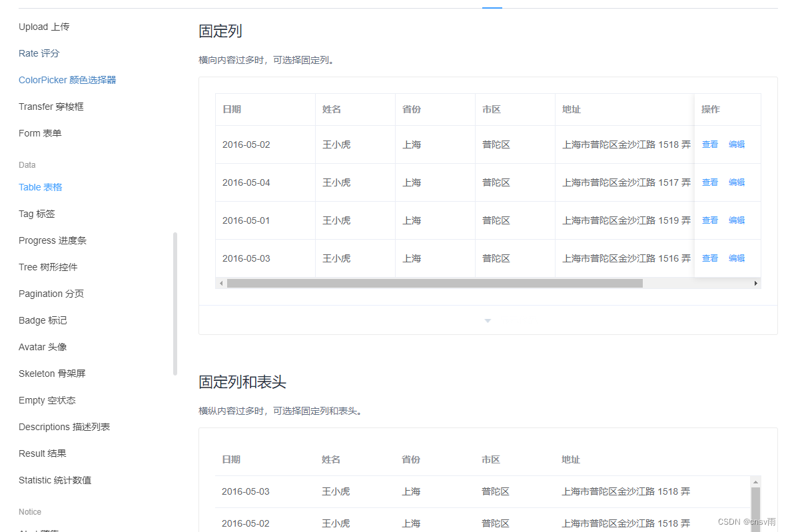Click the 固定列和表头 section heading
786x532 pixels.
click(x=242, y=382)
